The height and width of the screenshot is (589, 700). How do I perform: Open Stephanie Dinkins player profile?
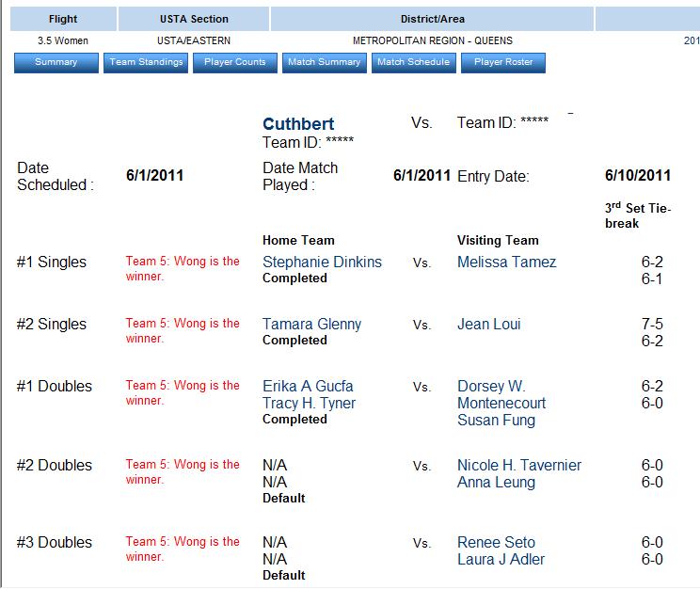(322, 263)
